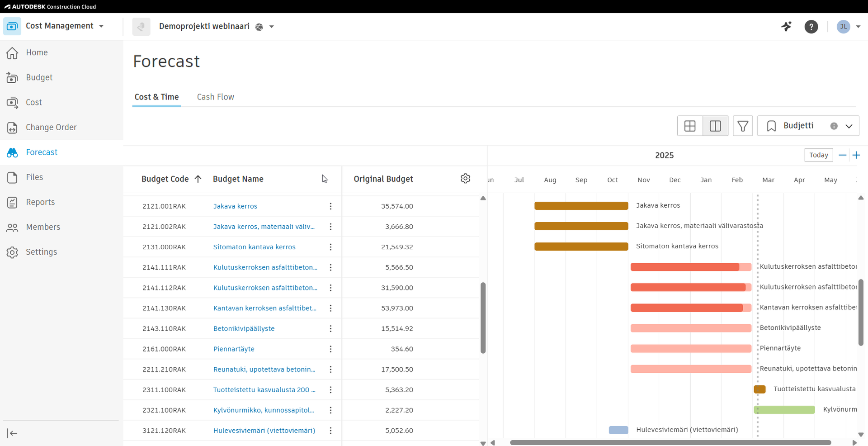
Task: Switch to the Cash Flow tab
Action: tap(215, 97)
